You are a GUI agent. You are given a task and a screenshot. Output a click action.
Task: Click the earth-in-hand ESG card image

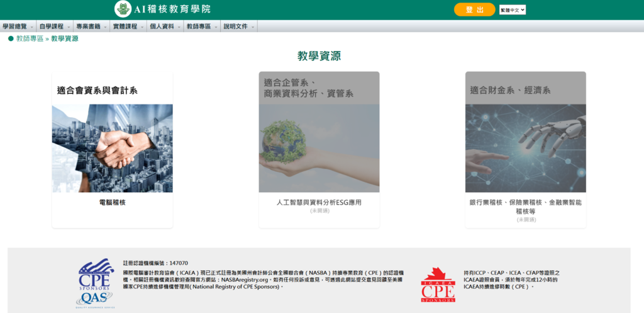319,148
